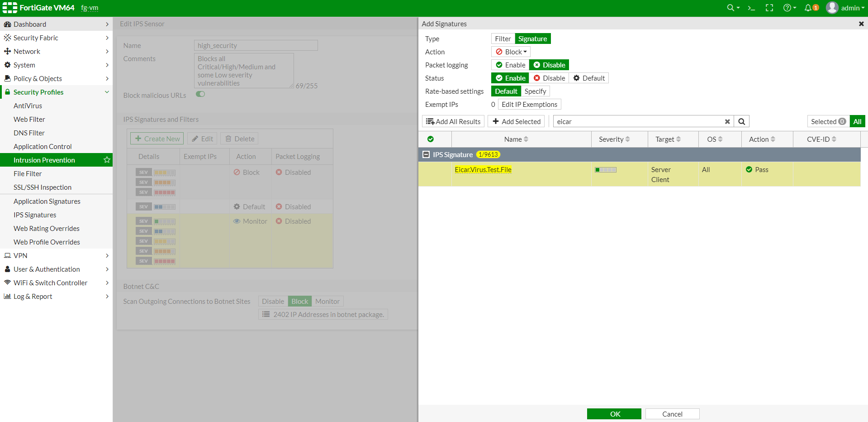This screenshot has height=422, width=868.
Task: Favorite Intrusion Prevention with star icon
Action: point(107,160)
